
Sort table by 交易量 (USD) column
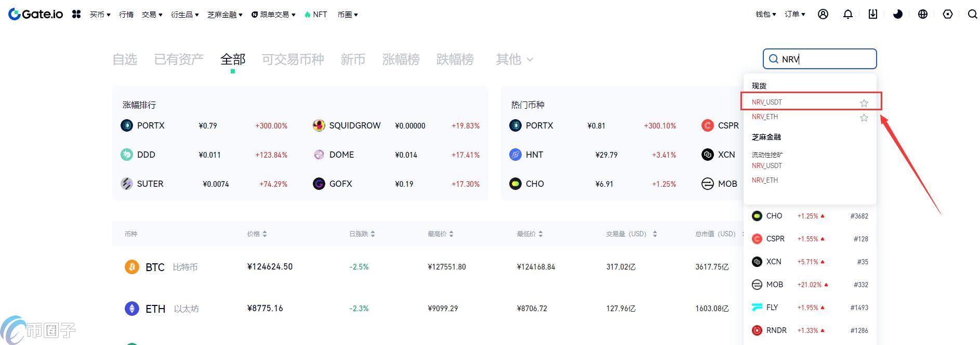pyautogui.click(x=631, y=234)
